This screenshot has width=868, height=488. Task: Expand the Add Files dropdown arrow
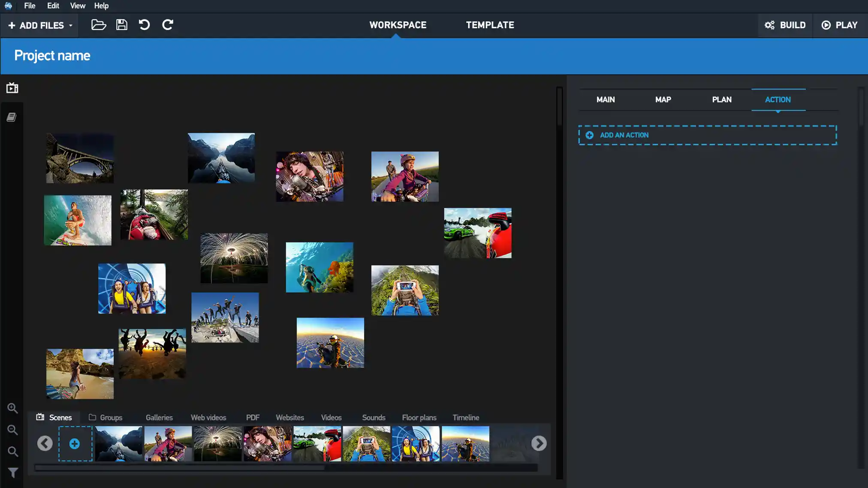pos(71,26)
